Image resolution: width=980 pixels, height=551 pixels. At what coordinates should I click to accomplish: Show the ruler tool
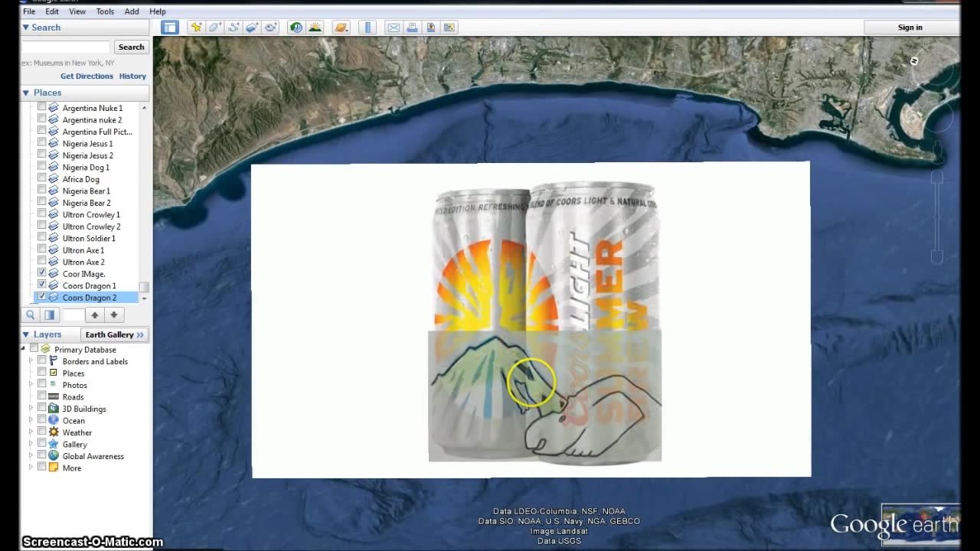coord(367,28)
